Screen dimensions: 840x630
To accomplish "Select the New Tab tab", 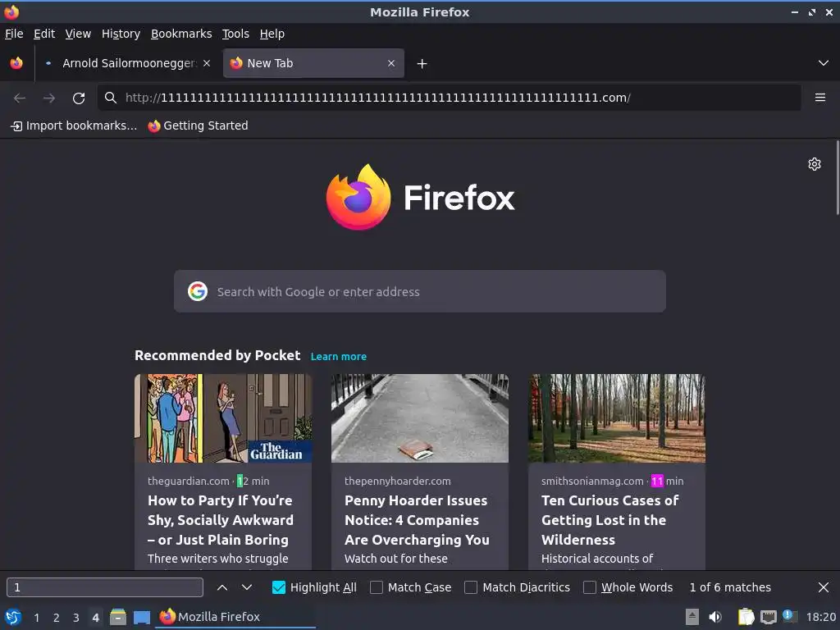I will pyautogui.click(x=313, y=63).
